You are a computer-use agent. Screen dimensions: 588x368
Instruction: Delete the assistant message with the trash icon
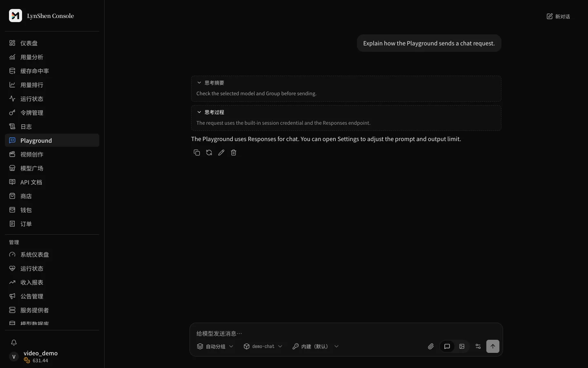[234, 153]
